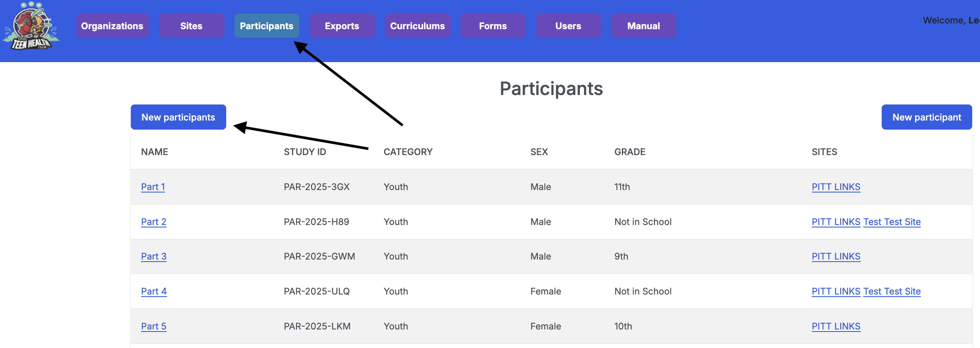980x348 pixels.
Task: Click Not in School for Part 4
Action: click(x=643, y=291)
